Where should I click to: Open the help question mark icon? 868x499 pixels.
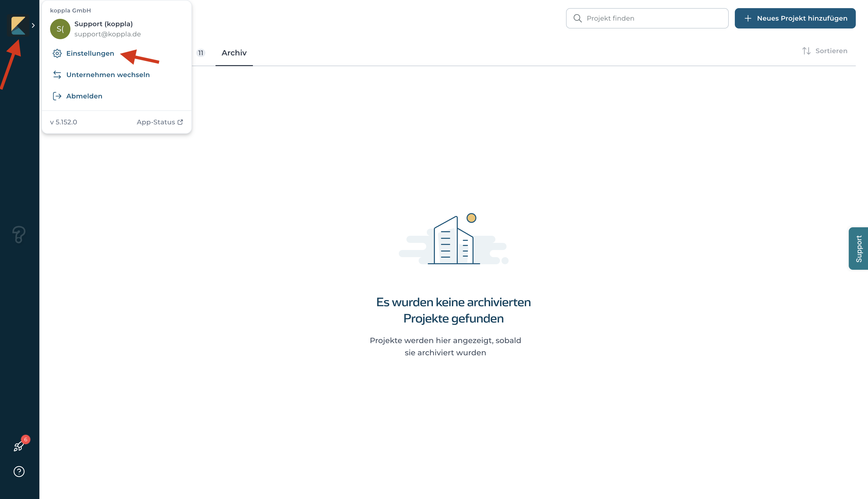click(19, 472)
